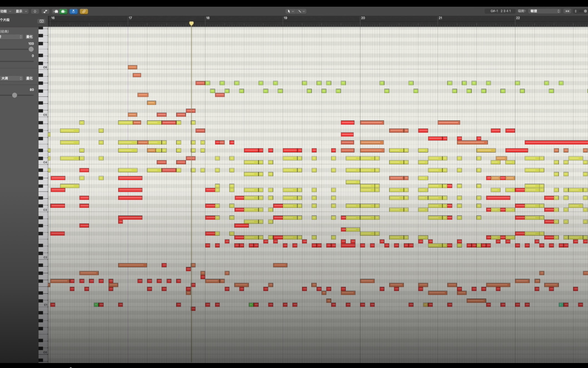
Task: Click the zoom slider knob at top right
Action: (585, 11)
